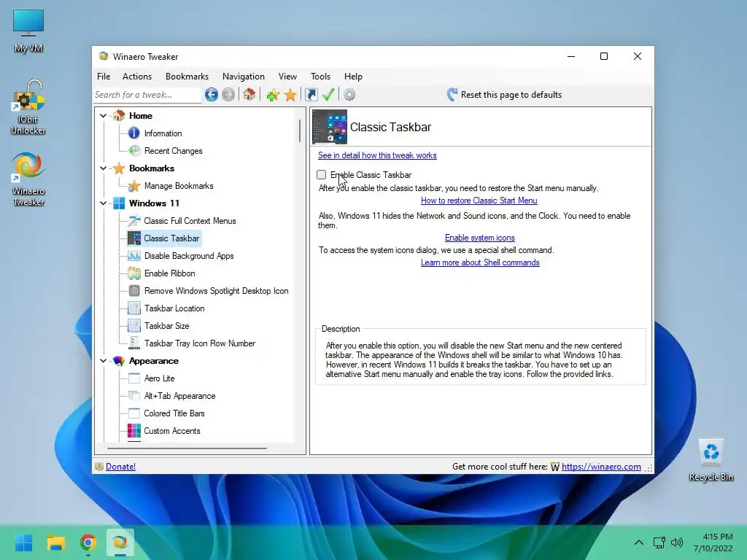Collapse the Bookmarks tree node

104,168
